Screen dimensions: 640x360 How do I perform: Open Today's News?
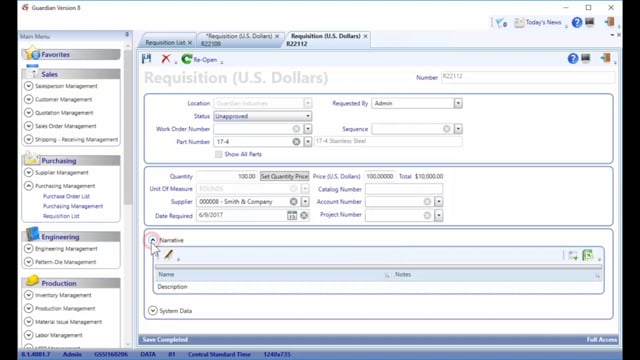point(538,22)
